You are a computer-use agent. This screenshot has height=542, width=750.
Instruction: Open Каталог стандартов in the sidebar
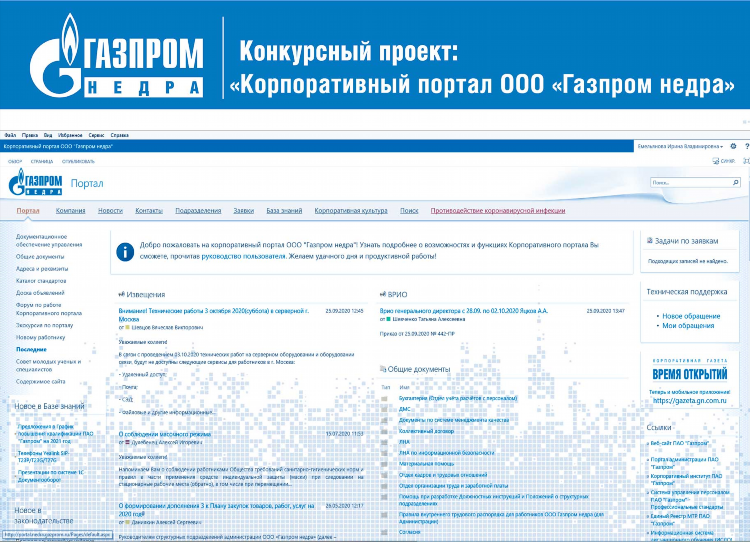click(x=41, y=281)
